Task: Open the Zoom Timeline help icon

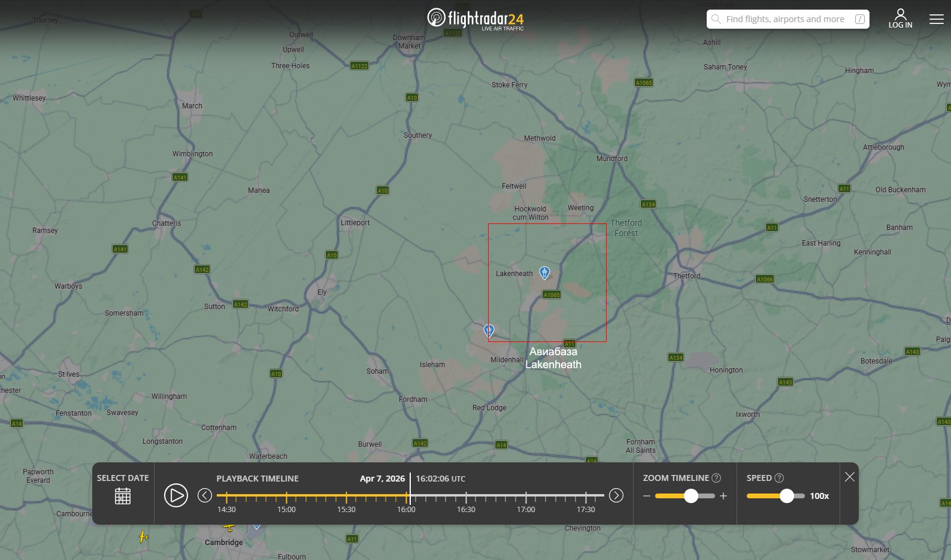Action: [x=716, y=478]
